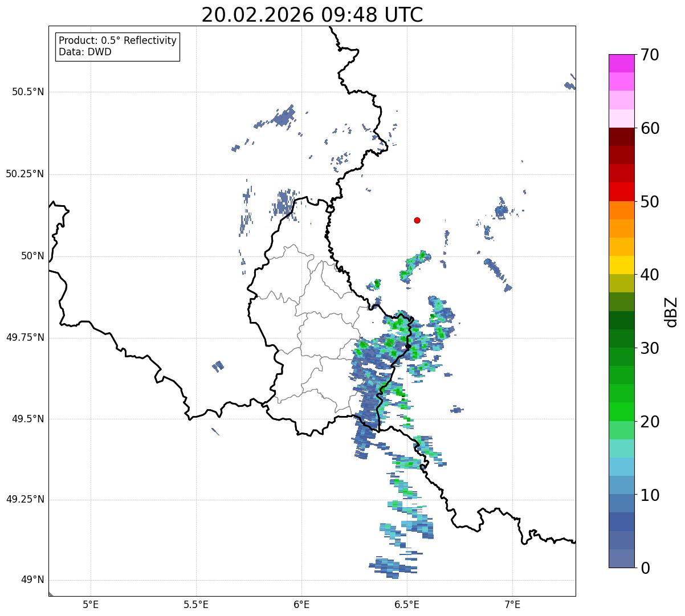This screenshot has height=616, width=685.
Task: Click the 50.5°N latitude label
Action: pyautogui.click(x=28, y=92)
